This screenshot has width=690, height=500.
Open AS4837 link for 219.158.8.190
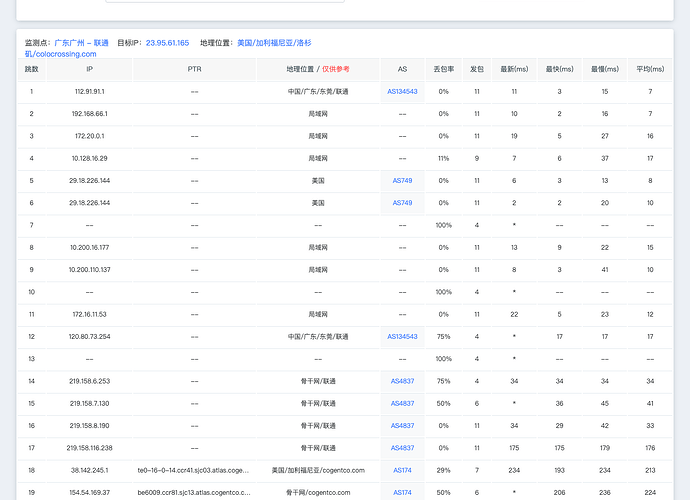(402, 426)
